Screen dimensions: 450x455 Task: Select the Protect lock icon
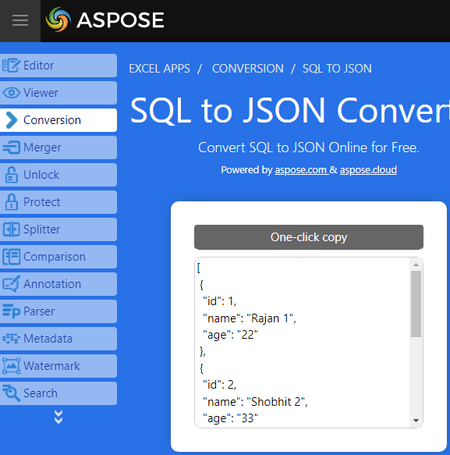(x=11, y=202)
